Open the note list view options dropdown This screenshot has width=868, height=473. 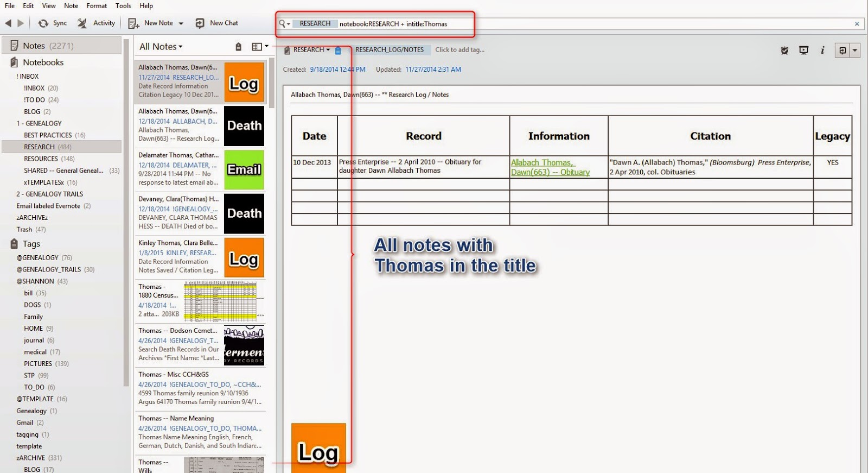260,47
